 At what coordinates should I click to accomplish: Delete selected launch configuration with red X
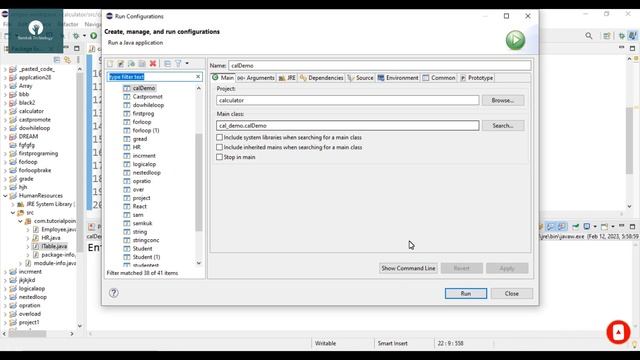tap(153, 64)
